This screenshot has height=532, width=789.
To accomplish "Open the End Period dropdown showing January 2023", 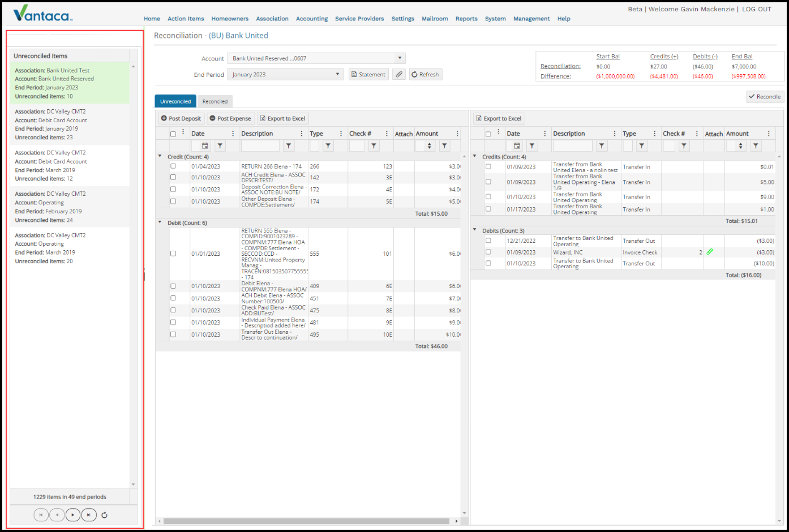I will 285,74.
